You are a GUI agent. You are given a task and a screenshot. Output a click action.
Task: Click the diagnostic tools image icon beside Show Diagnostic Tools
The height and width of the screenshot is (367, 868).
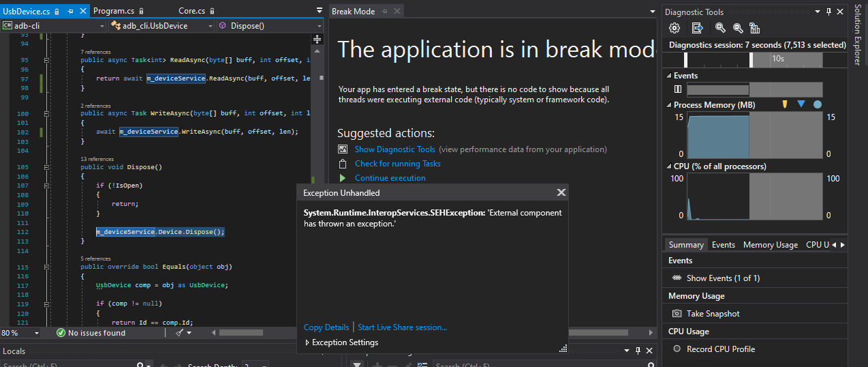point(343,149)
